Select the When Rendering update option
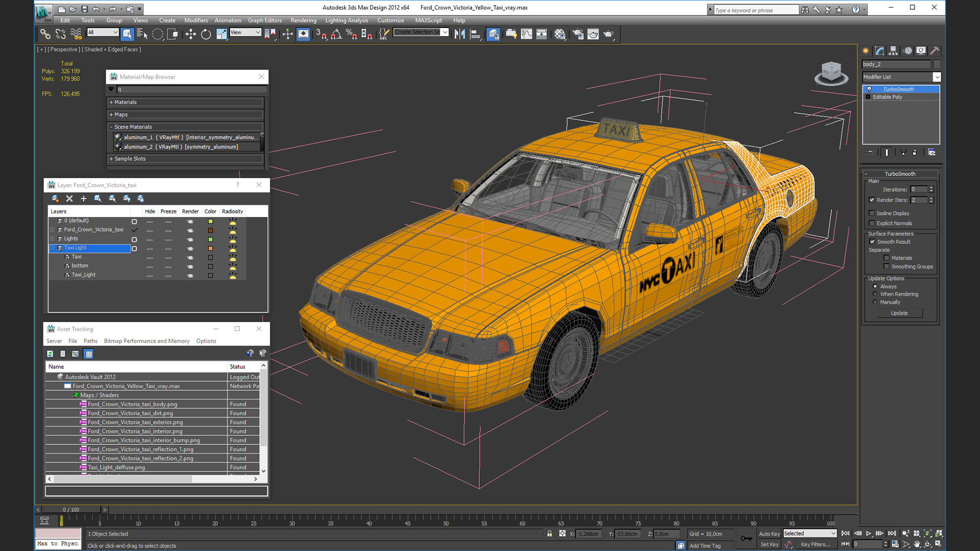This screenshot has height=551, width=980. pyautogui.click(x=875, y=294)
